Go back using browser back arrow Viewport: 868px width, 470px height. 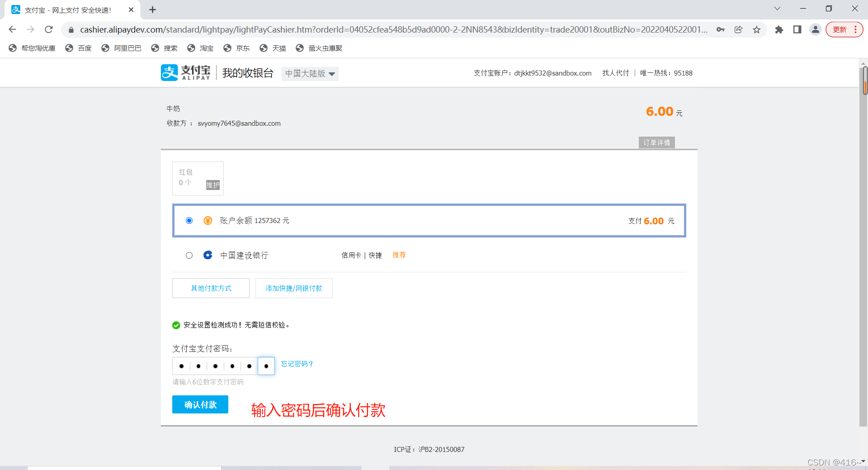pos(12,29)
